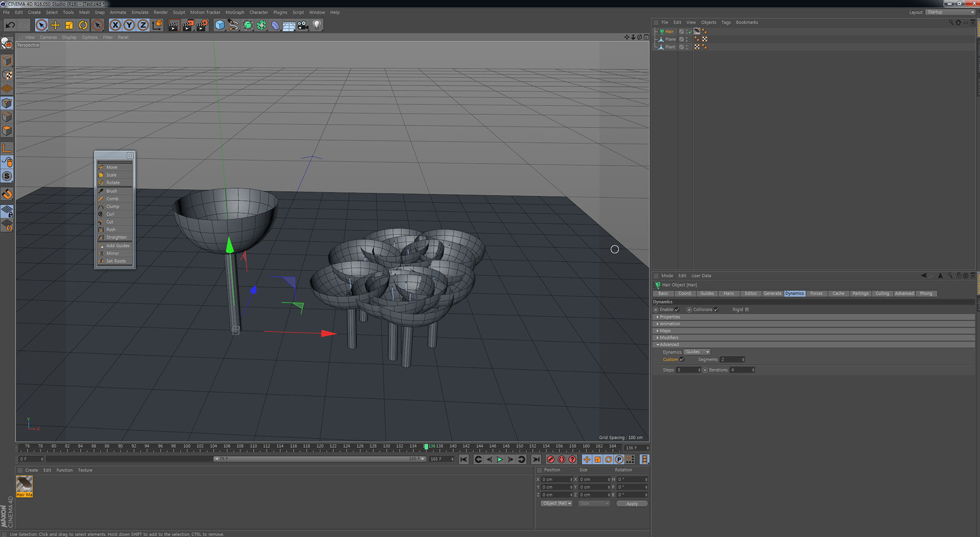
Task: Click the Segments value field
Action: [730, 360]
